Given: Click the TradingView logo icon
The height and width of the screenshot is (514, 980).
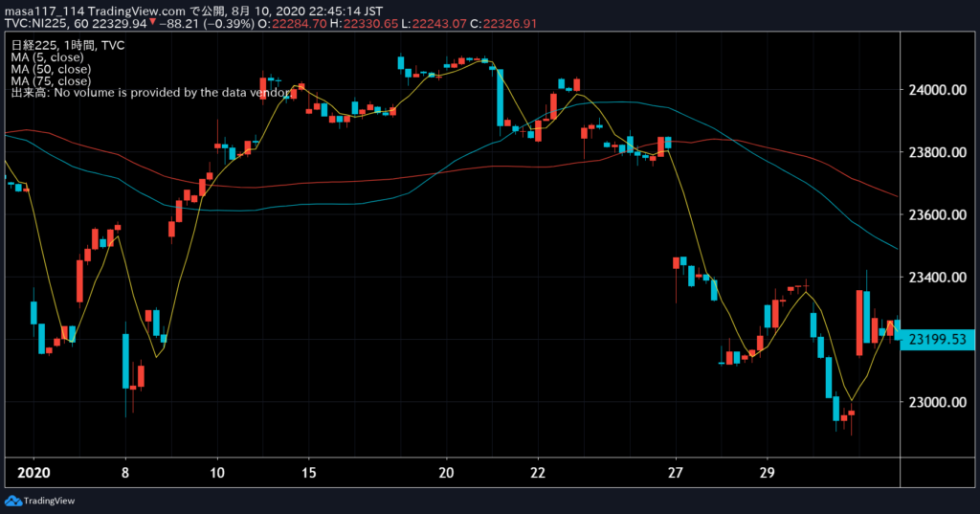Looking at the screenshot, I should 12,501.
